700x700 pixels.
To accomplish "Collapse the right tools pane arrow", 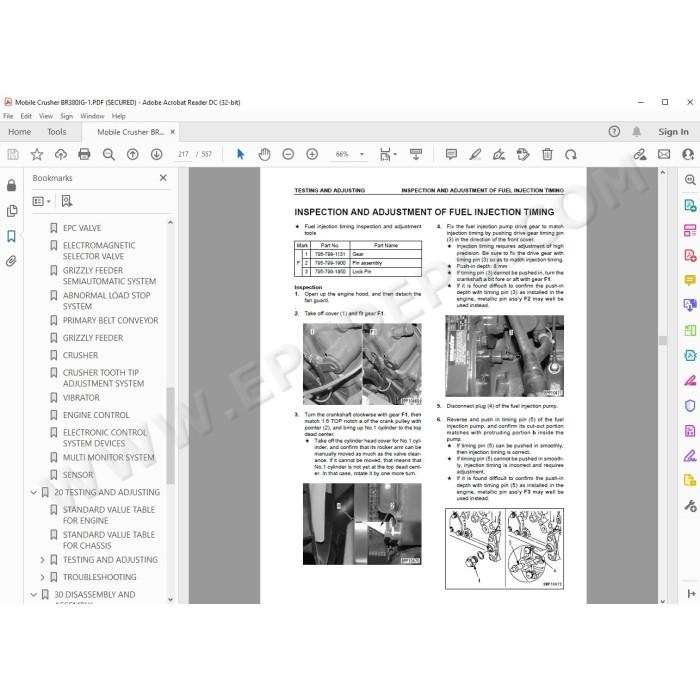I will [x=691, y=593].
